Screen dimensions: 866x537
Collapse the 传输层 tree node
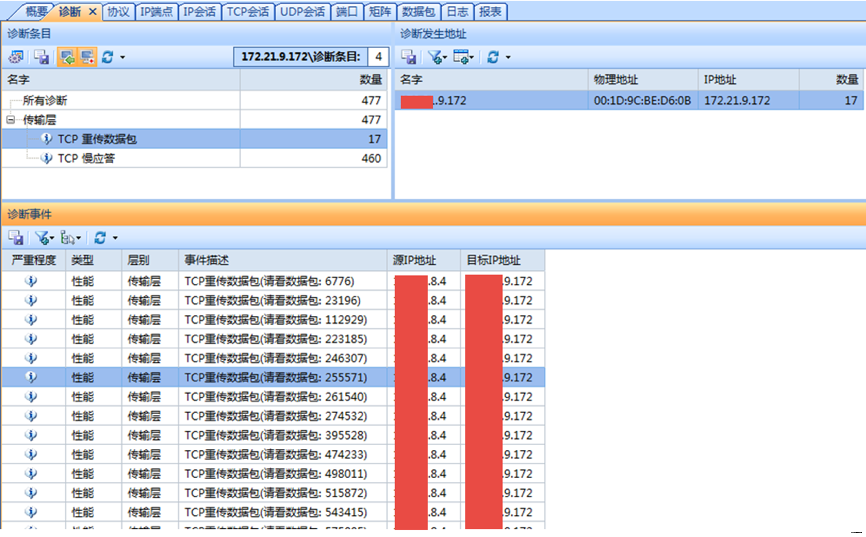pyautogui.click(x=10, y=119)
